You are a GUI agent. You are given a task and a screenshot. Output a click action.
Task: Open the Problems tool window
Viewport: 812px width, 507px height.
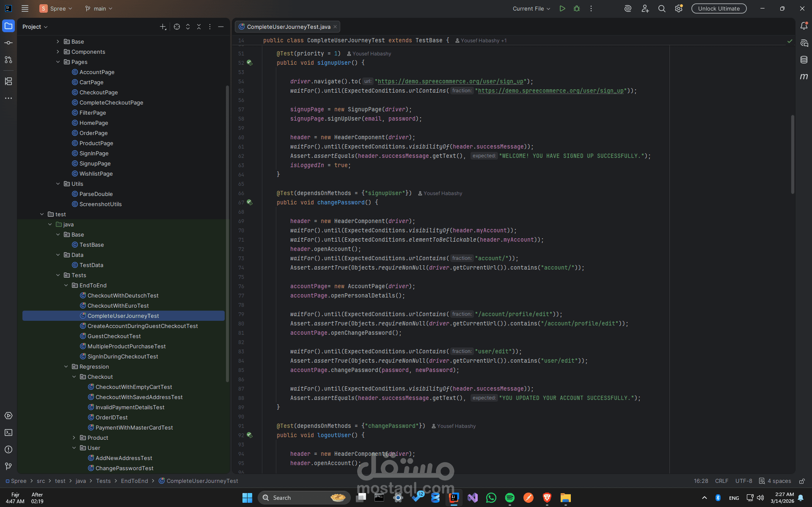(x=8, y=449)
